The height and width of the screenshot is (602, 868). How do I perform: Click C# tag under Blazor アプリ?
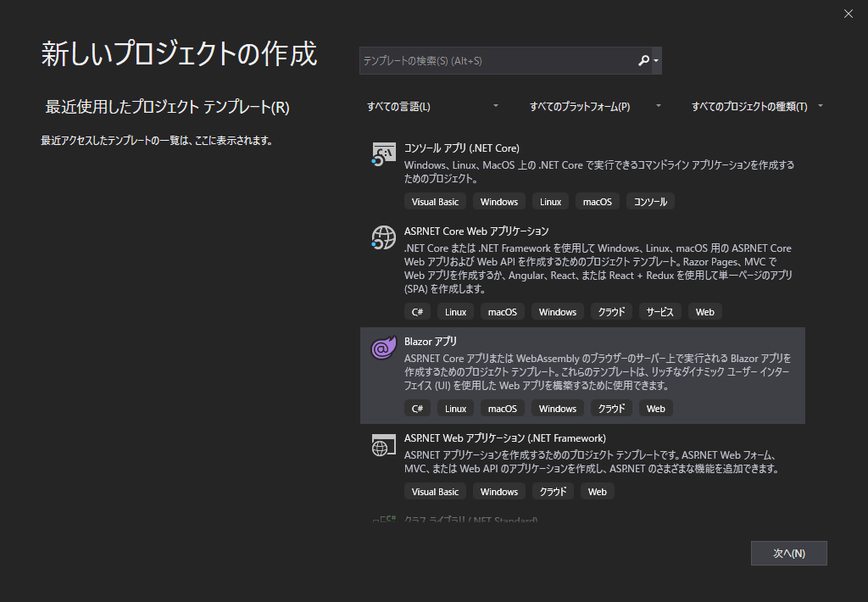point(417,408)
